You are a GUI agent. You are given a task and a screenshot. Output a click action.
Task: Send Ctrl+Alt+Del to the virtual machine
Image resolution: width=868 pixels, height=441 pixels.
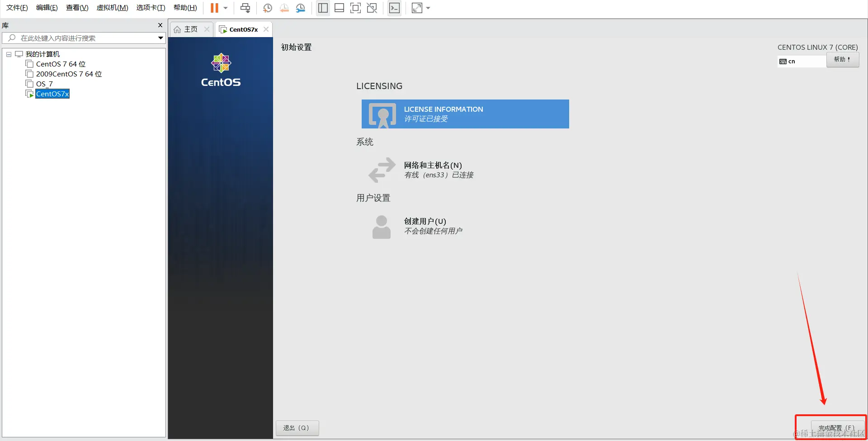245,8
